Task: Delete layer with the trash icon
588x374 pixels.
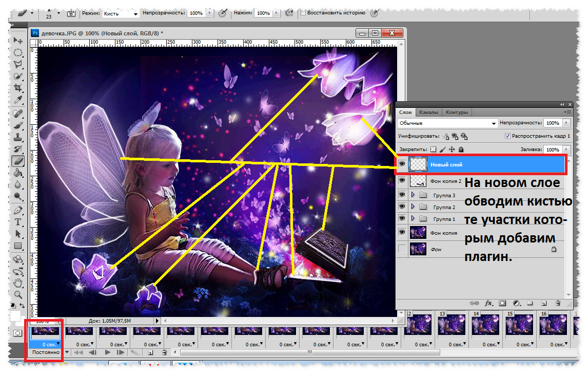Action: pos(558,303)
